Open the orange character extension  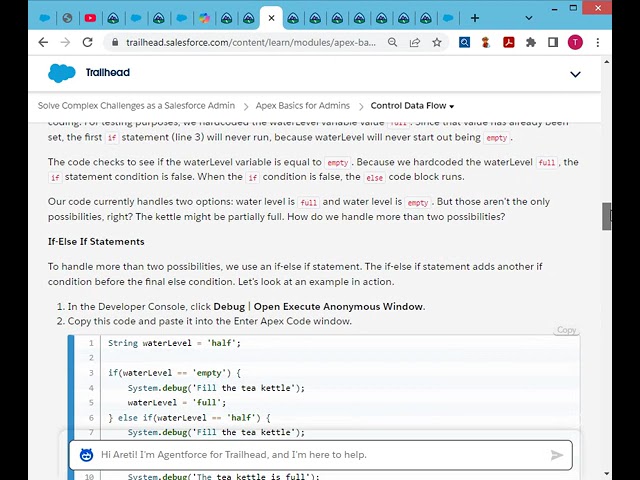click(x=486, y=42)
